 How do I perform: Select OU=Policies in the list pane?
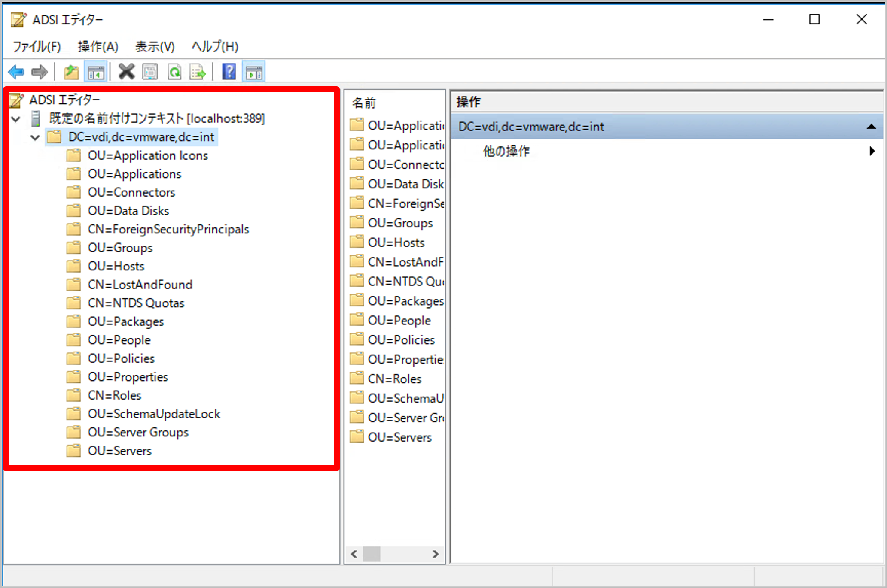tap(401, 340)
